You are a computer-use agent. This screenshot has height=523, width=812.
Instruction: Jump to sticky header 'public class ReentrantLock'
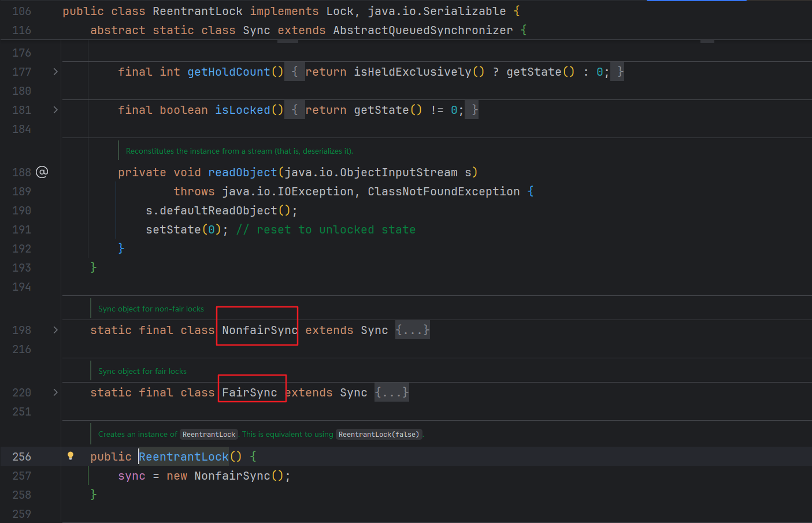click(197, 11)
